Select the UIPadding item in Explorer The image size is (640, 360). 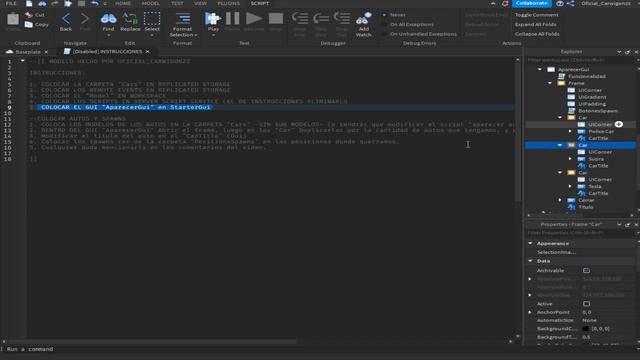click(592, 104)
